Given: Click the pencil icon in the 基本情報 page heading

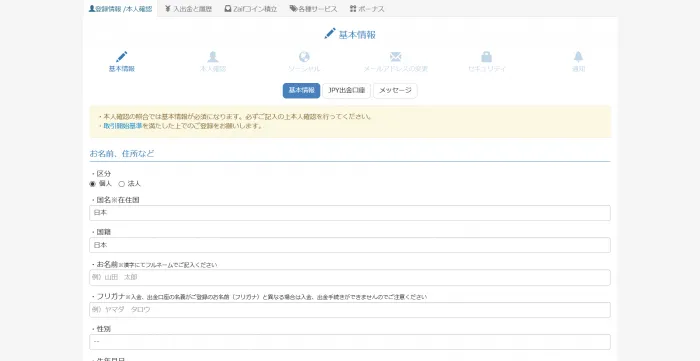Looking at the screenshot, I should coord(330,33).
